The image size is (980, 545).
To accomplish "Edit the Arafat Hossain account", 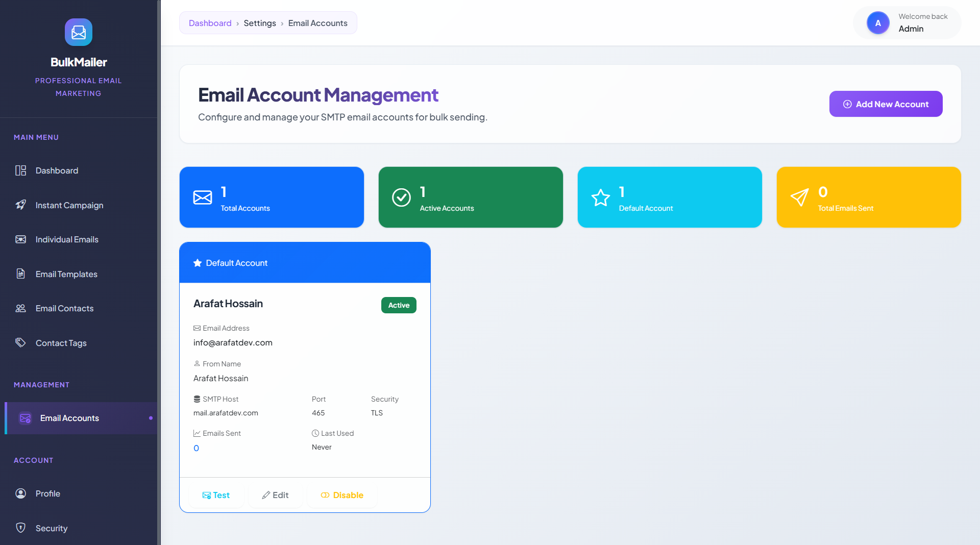I will (x=275, y=495).
